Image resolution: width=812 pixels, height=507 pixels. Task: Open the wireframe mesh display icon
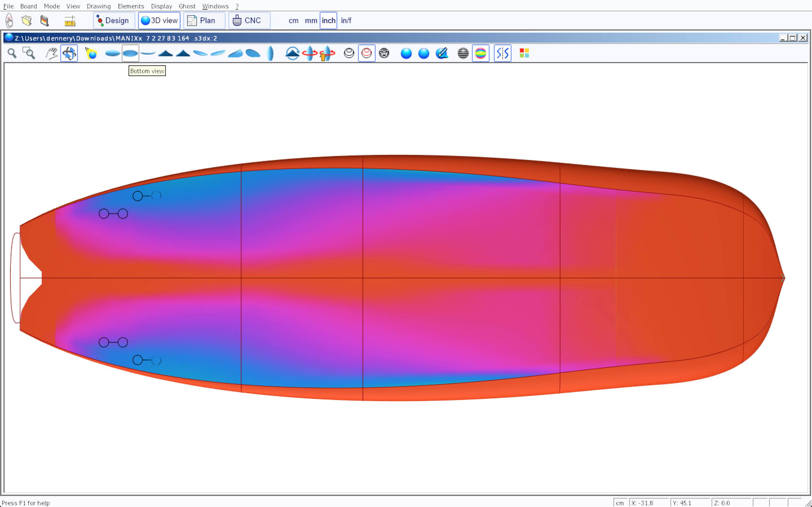pyautogui.click(x=384, y=53)
